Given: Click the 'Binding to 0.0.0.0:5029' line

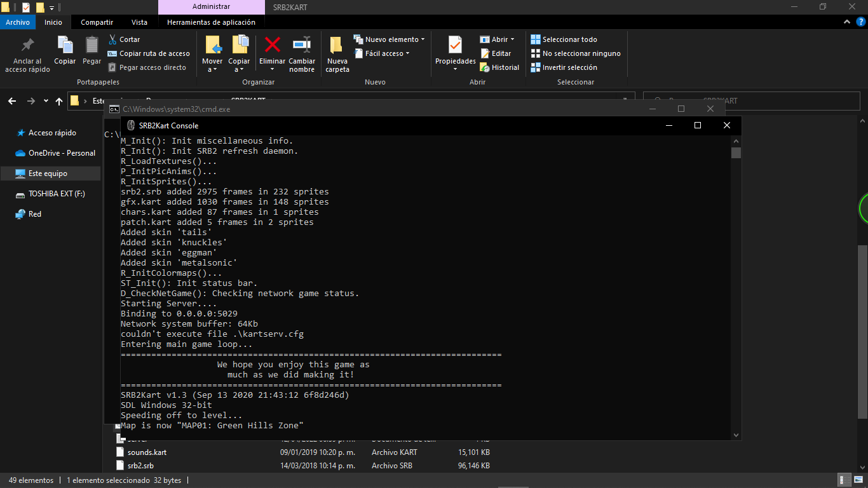Looking at the screenshot, I should pyautogui.click(x=179, y=314).
